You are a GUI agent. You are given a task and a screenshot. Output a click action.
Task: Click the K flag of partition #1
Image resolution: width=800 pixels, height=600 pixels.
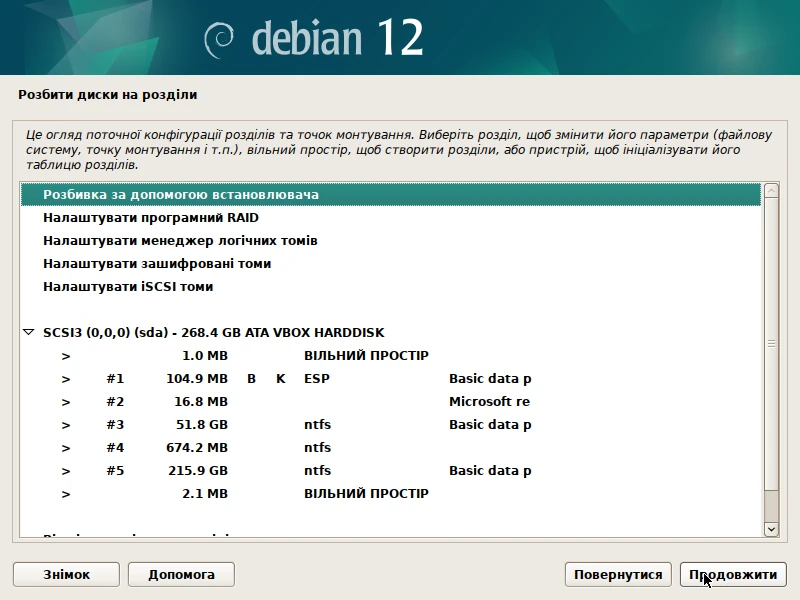[281, 379]
